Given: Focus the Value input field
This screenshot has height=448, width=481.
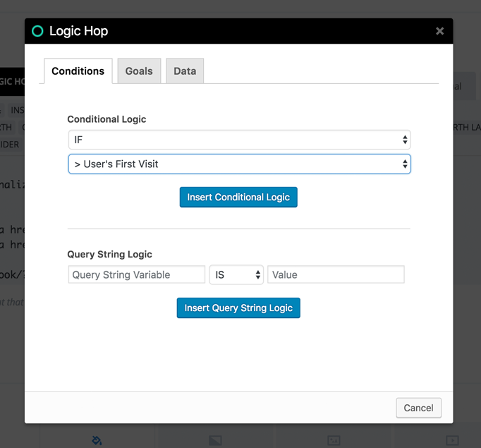Looking at the screenshot, I should pos(336,274).
